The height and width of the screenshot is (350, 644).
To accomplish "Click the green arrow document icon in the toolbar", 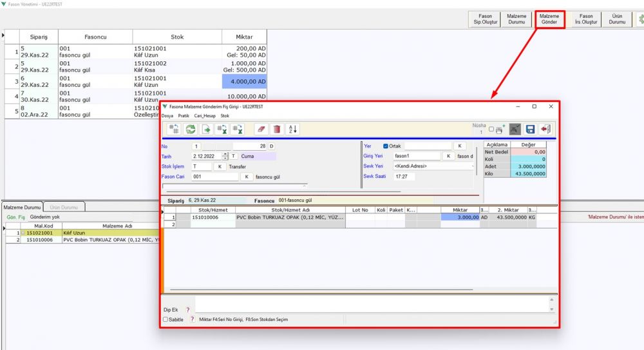I will coord(207,129).
